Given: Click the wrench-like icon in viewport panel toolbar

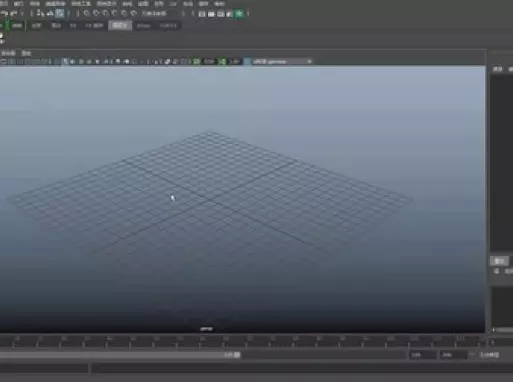Looking at the screenshot, I should 168,61.
